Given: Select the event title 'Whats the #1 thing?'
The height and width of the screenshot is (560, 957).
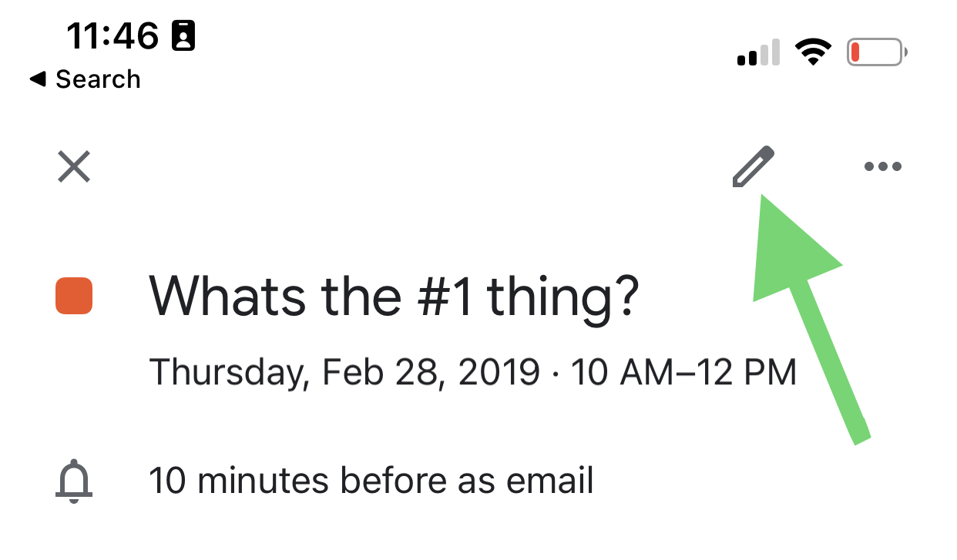Looking at the screenshot, I should tap(394, 296).
